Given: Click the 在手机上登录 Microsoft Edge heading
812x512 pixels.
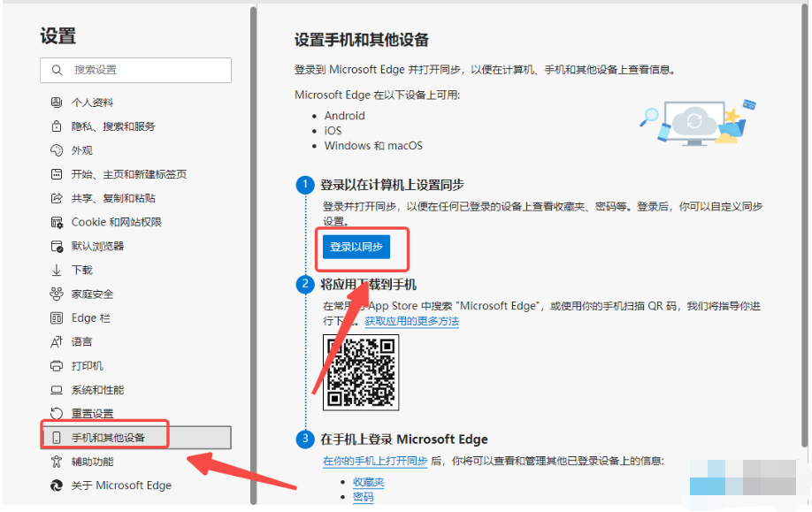Looking at the screenshot, I should (404, 439).
